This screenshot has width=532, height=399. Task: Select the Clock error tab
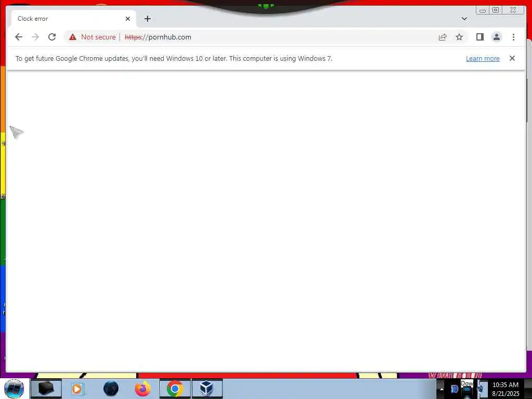(73, 19)
